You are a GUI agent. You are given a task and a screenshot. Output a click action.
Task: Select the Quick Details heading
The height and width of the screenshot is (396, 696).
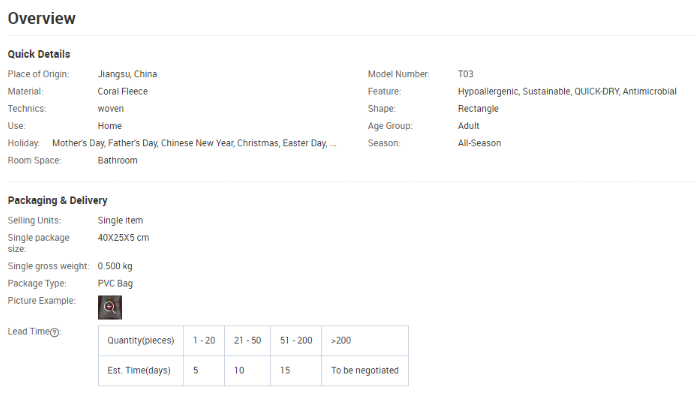pyautogui.click(x=39, y=54)
